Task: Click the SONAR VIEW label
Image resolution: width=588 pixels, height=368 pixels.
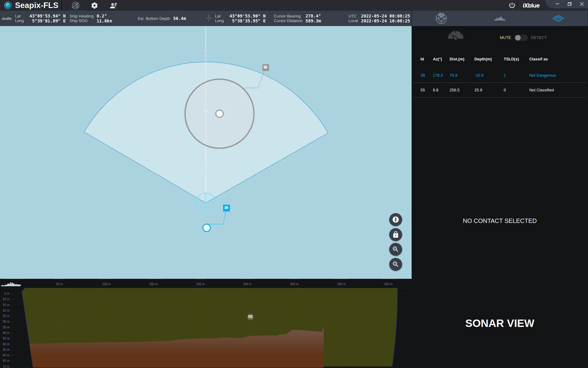Action: (499, 323)
